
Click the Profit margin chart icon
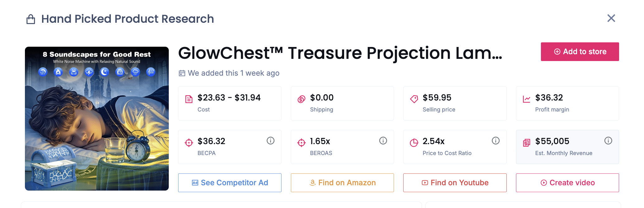point(527,99)
